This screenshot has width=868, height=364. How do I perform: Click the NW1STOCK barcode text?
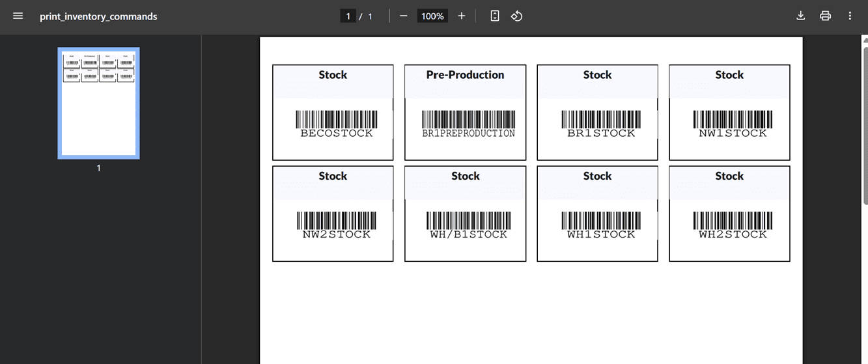tap(733, 133)
